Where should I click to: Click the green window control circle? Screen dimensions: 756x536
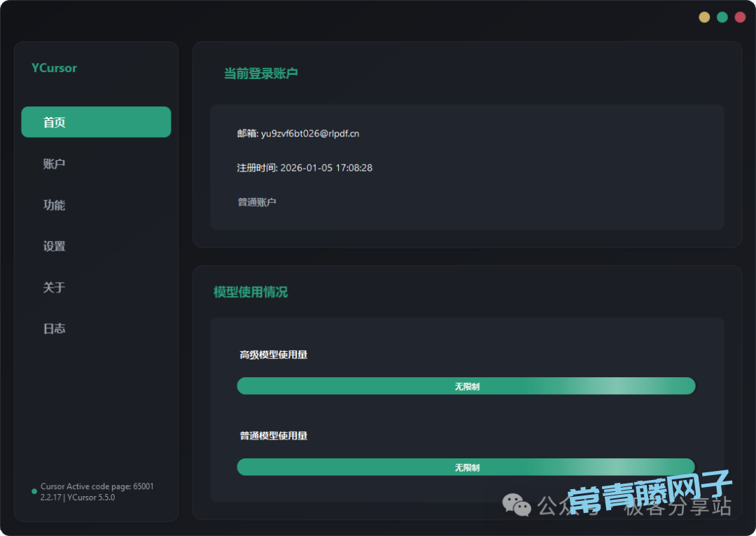[722, 16]
